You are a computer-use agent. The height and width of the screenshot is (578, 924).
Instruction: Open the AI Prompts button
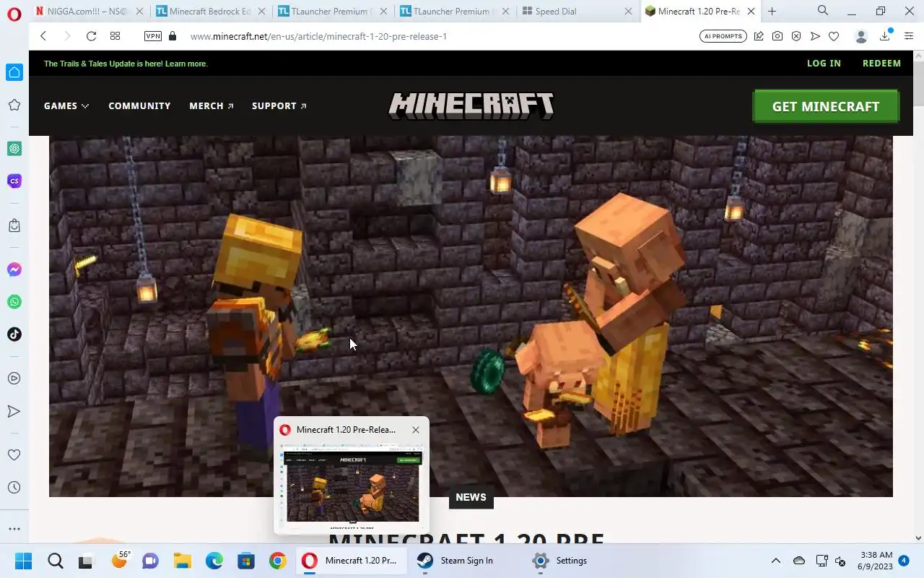point(723,36)
